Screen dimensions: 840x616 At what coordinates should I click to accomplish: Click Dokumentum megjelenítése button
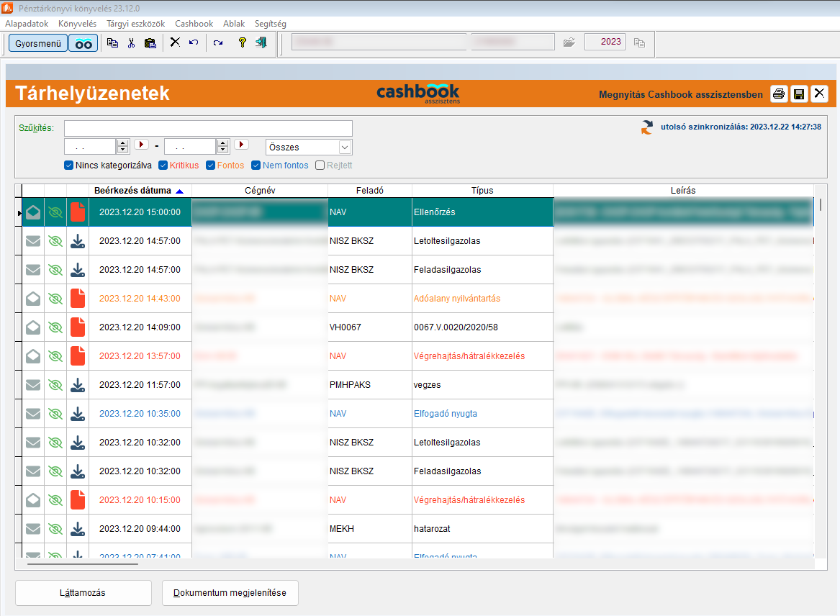coord(230,593)
